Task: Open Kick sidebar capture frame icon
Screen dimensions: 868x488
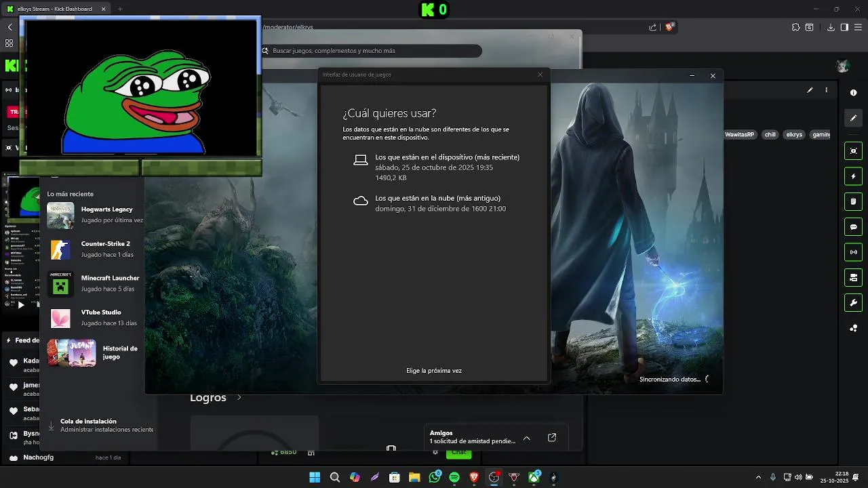Action: point(853,150)
